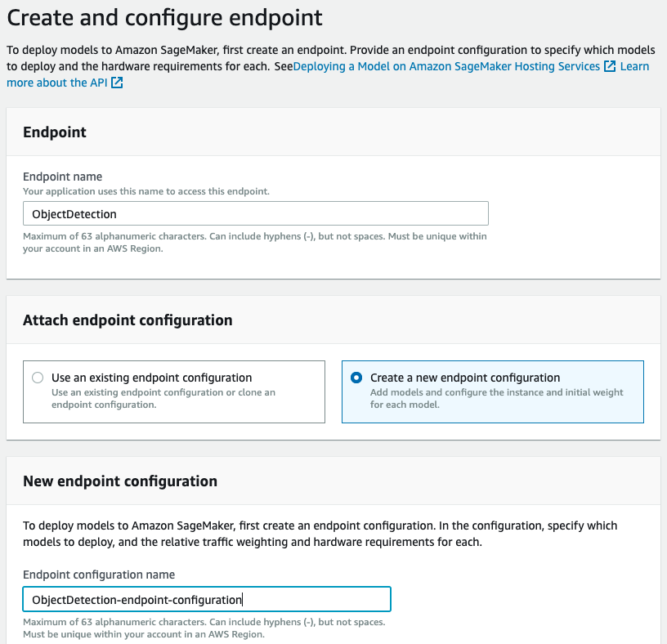The height and width of the screenshot is (644, 667).
Task: Open 'Deploying a Model on Amazon SageMaker Hosting Services' link
Action: coord(446,66)
